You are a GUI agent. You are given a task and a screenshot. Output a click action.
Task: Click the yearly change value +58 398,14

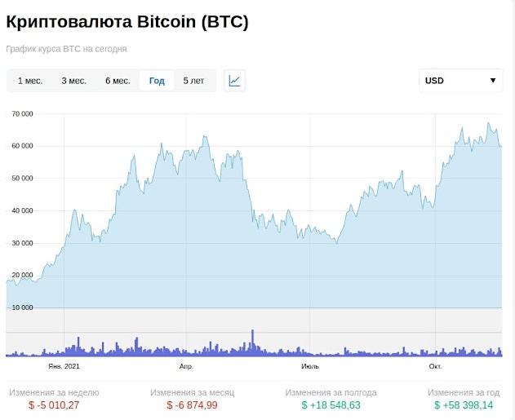pyautogui.click(x=464, y=405)
